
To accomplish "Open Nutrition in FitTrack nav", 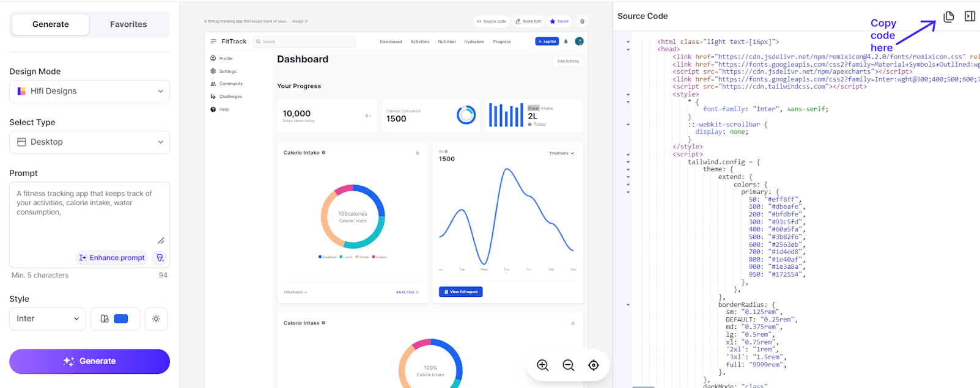I will 447,42.
